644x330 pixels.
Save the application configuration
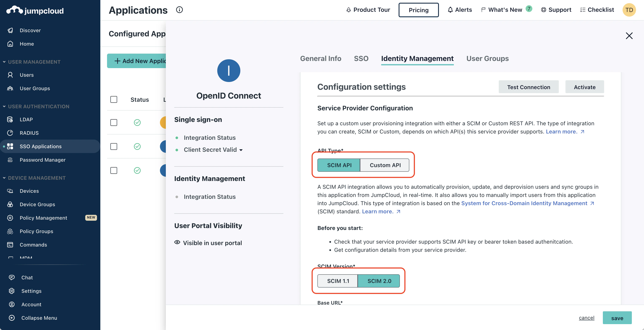(x=617, y=318)
